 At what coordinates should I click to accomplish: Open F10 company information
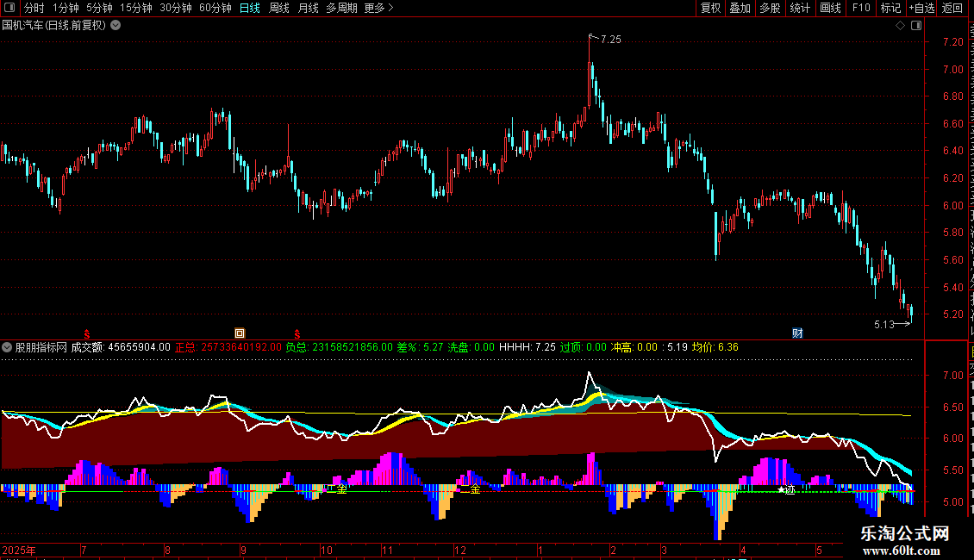pos(861,8)
